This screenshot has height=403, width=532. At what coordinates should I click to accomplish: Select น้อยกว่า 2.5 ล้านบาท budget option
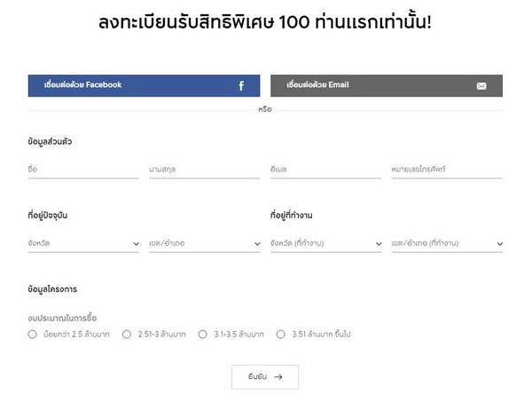(33, 335)
